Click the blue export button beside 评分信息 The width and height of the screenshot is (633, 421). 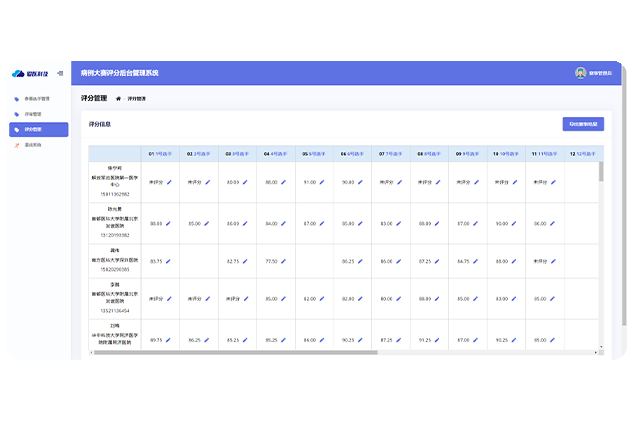[x=583, y=124]
